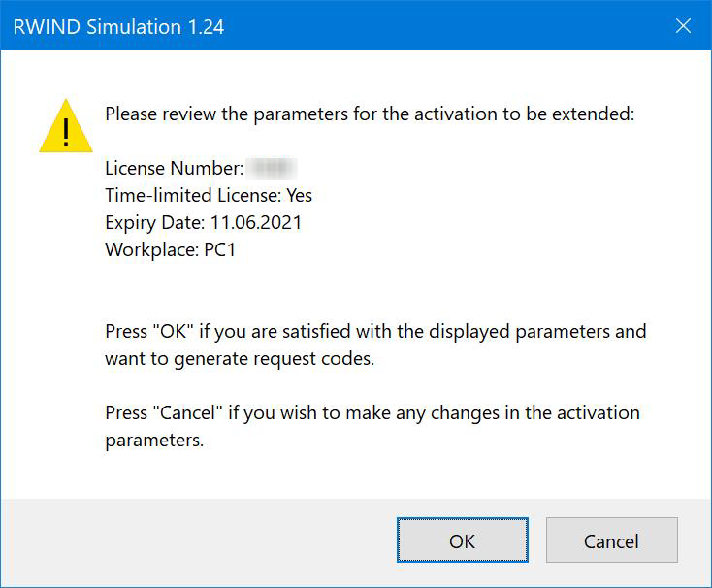The image size is (712, 588).
Task: Click the 'Yes' time-limited value
Action: 299,195
